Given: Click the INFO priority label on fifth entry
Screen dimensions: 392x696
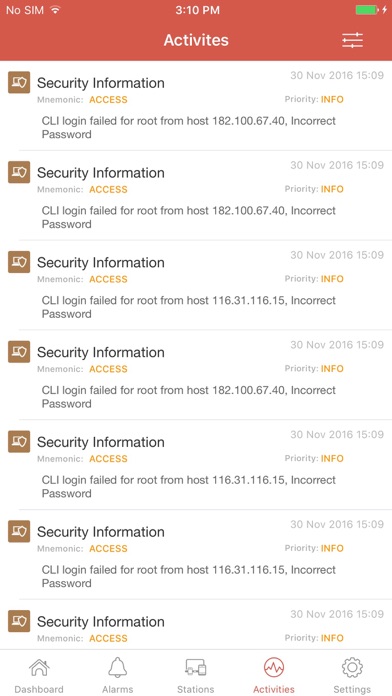Looking at the screenshot, I should 333,459.
